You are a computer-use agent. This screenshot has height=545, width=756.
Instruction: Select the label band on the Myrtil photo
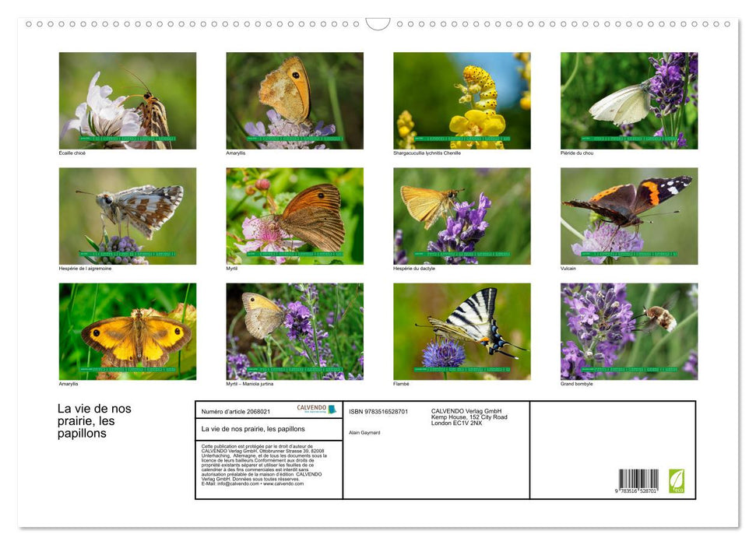[x=294, y=253]
